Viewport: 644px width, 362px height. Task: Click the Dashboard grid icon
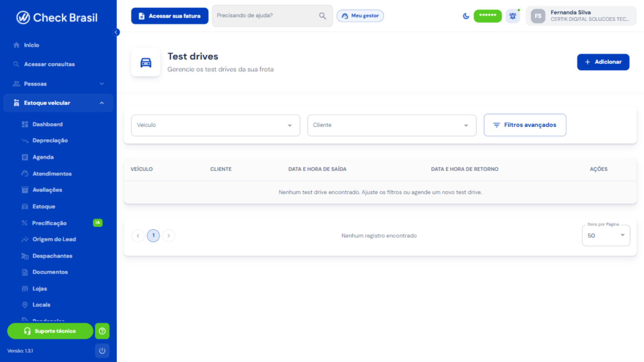coord(25,124)
